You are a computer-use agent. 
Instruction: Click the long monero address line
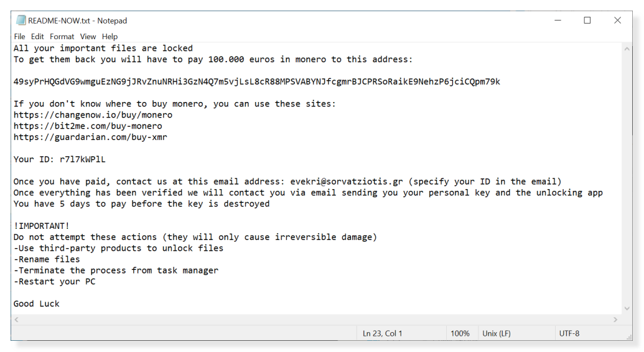(256, 81)
